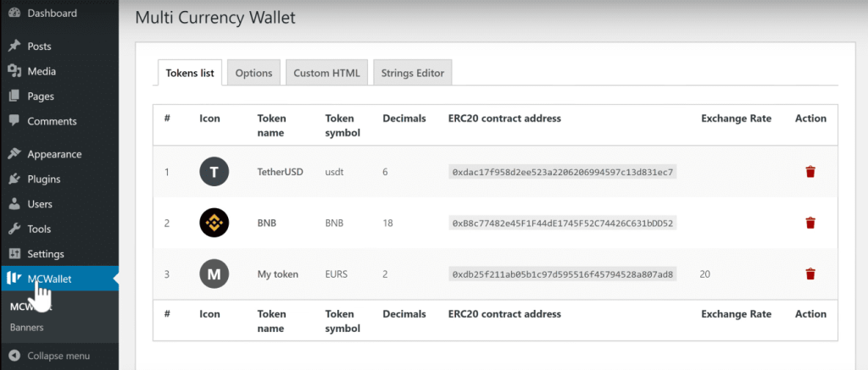Click the My token 'M' icon

(214, 273)
